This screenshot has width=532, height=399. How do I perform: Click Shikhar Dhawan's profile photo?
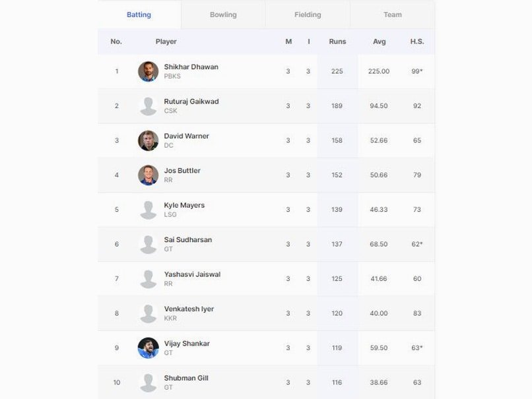click(x=148, y=71)
